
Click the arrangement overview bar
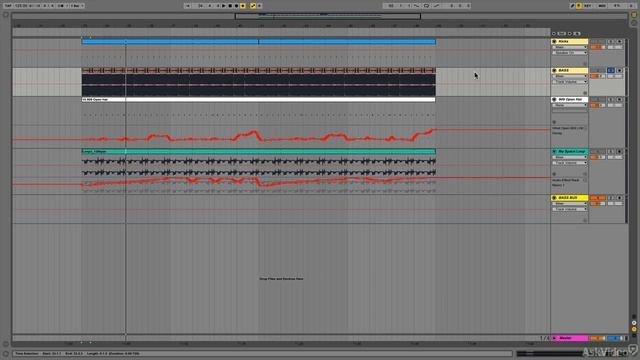(x=320, y=16)
